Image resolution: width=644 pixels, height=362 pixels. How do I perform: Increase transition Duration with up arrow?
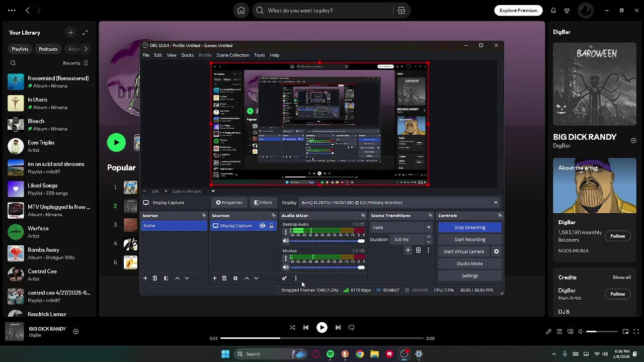(x=429, y=237)
